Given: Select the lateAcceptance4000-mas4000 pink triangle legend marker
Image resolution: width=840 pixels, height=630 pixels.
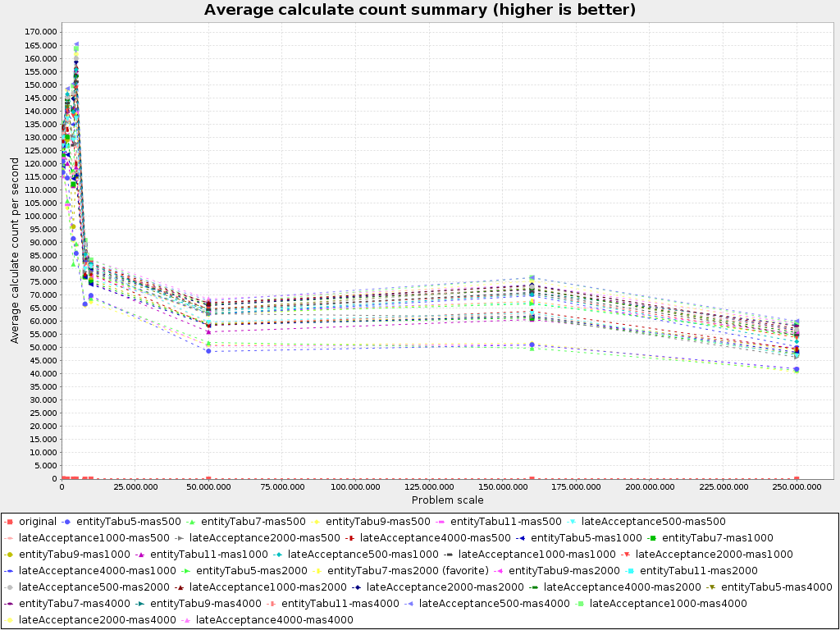Looking at the screenshot, I should pyautogui.click(x=186, y=620).
